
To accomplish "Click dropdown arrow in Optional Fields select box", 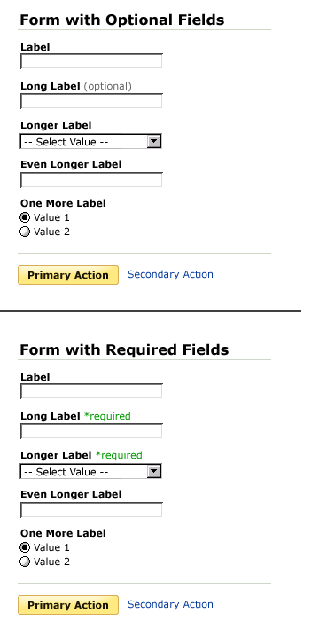I will coord(154,141).
